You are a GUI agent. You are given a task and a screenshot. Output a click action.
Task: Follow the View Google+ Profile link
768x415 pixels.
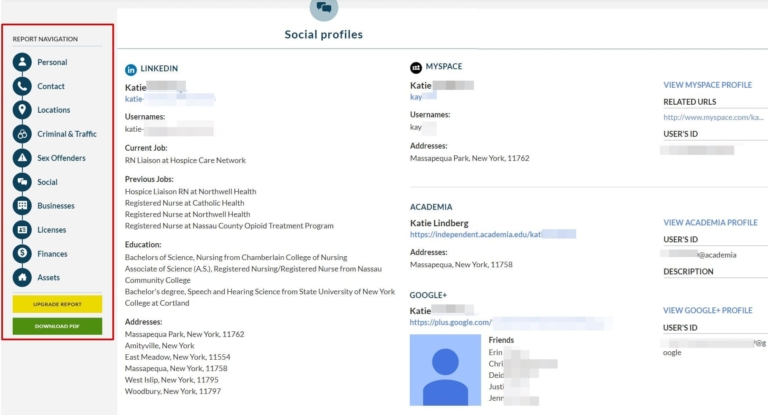point(707,310)
